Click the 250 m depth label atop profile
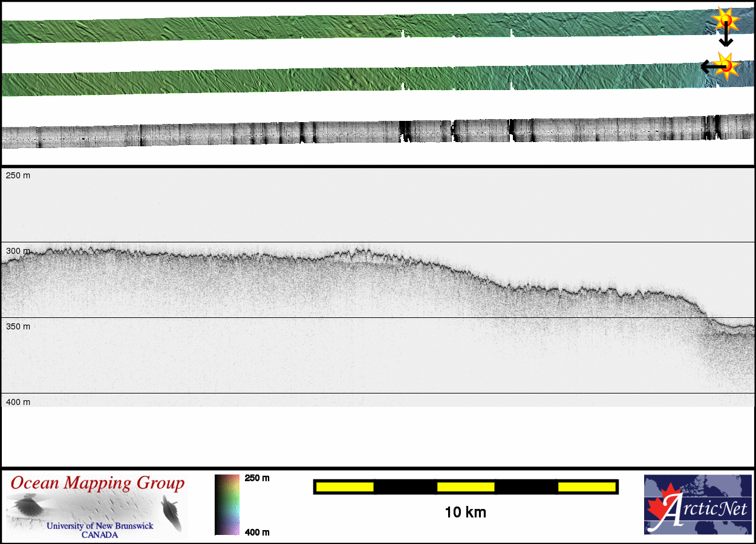Image resolution: width=756 pixels, height=544 pixels. (18, 175)
